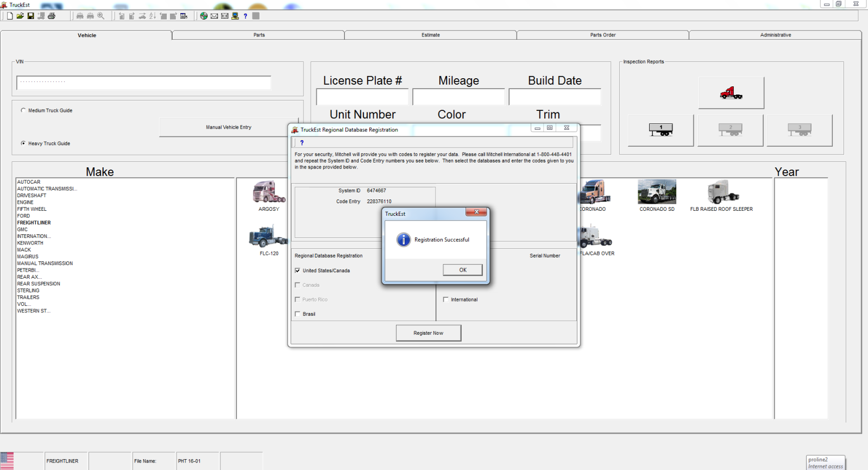
Task: Select DRIVESHAFT in the Make list
Action: coord(32,196)
